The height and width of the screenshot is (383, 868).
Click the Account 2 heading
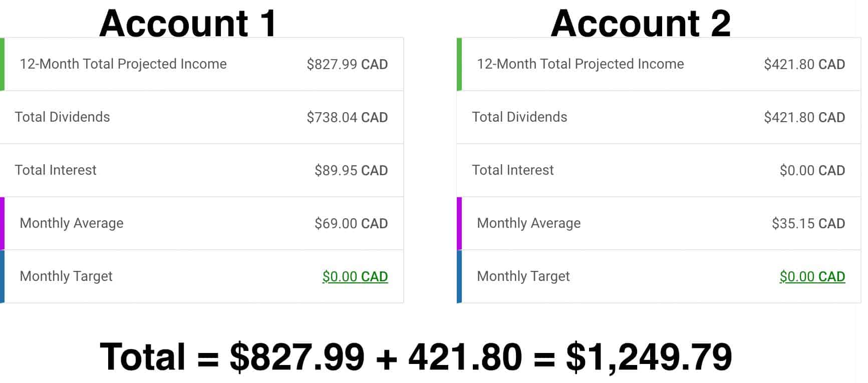640,23
